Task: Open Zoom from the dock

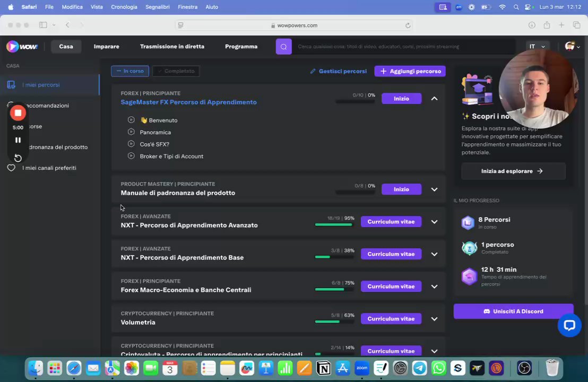Action: (x=362, y=368)
